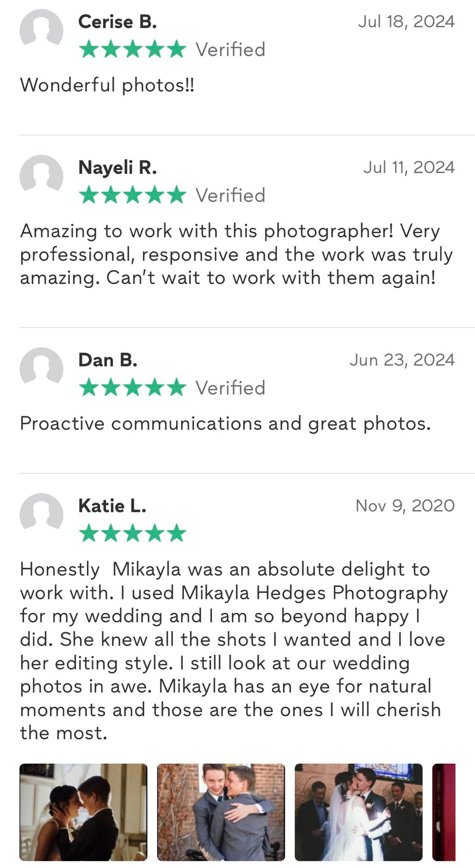Open the two men hugging photo
475x868 pixels.
[x=221, y=812]
